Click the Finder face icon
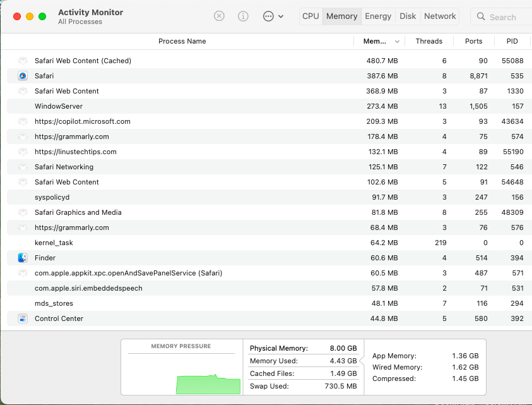 (x=23, y=258)
